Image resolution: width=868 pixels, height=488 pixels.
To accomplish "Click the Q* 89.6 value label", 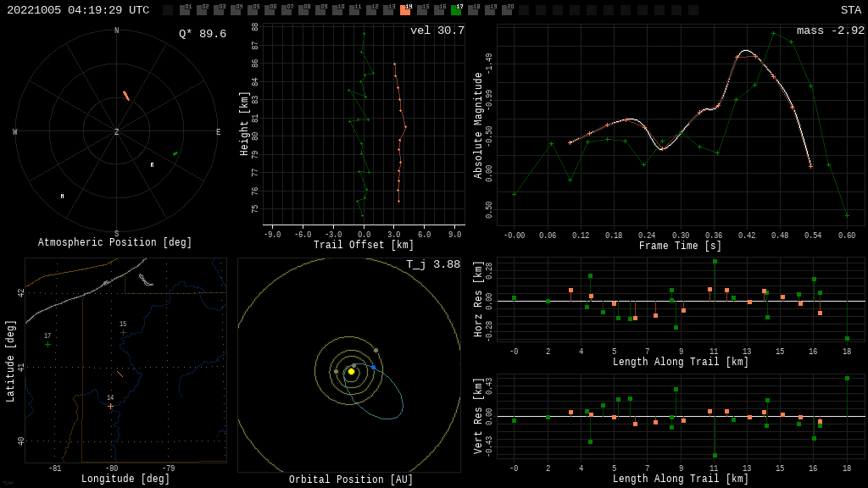I will click(202, 34).
